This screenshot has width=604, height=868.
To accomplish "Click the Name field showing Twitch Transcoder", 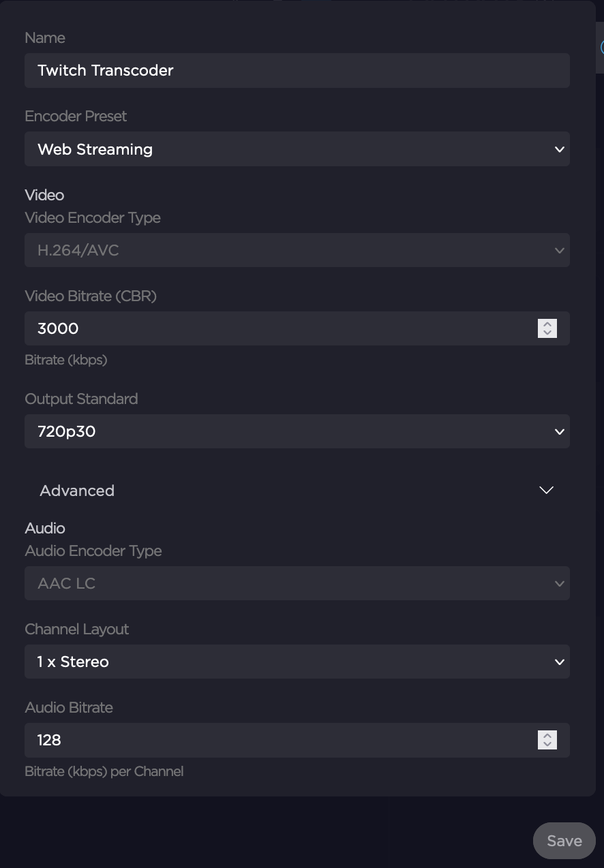I will click(x=297, y=70).
